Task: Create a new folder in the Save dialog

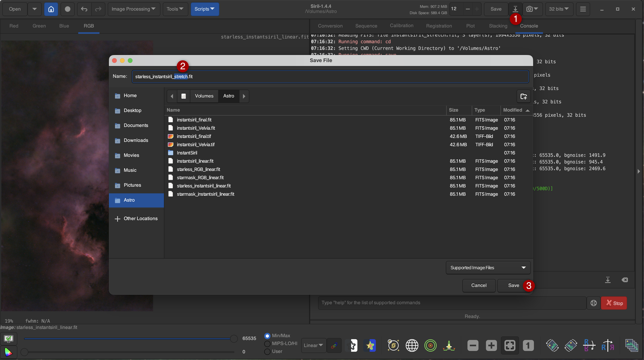Action: point(523,96)
